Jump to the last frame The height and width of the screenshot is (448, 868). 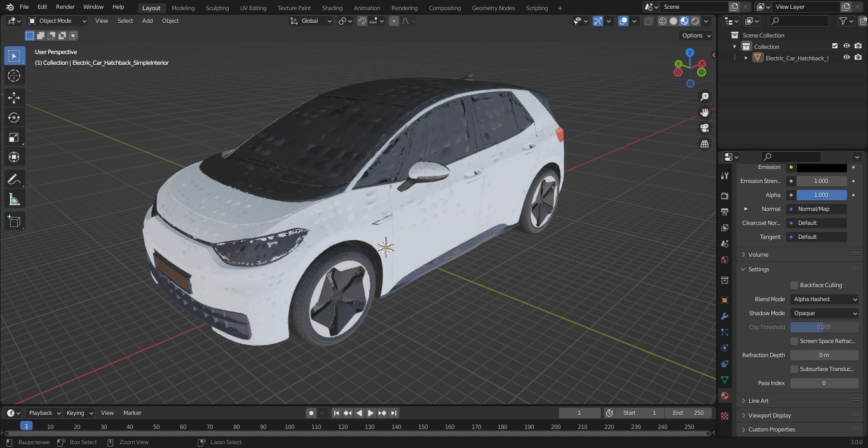pyautogui.click(x=394, y=413)
